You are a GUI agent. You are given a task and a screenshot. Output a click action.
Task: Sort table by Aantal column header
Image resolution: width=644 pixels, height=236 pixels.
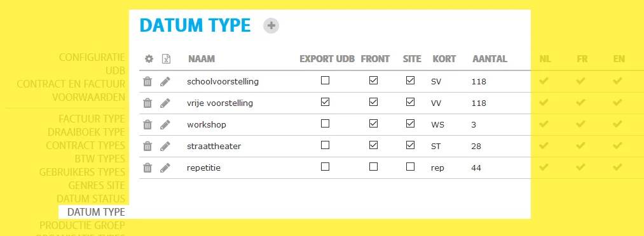(490, 59)
